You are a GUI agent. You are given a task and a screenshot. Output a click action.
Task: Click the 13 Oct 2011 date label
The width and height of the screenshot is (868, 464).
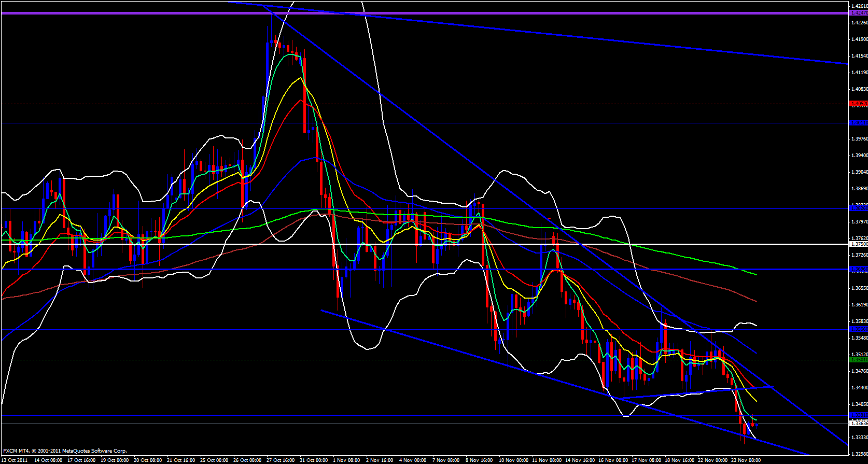15,460
